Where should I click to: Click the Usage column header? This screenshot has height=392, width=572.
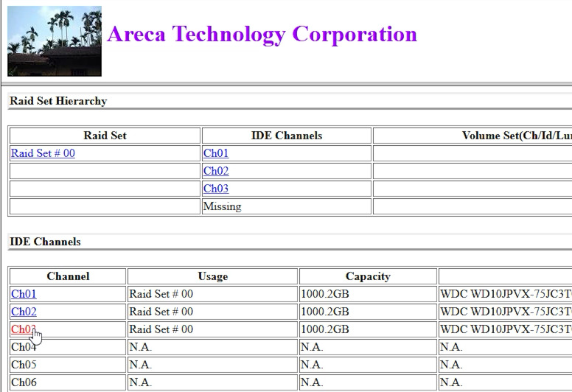point(213,276)
